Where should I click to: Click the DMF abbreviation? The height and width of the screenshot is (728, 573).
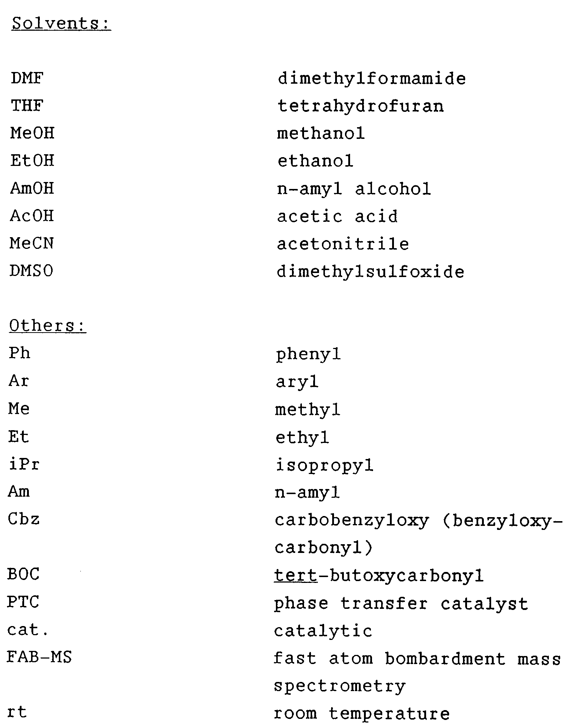[27, 79]
